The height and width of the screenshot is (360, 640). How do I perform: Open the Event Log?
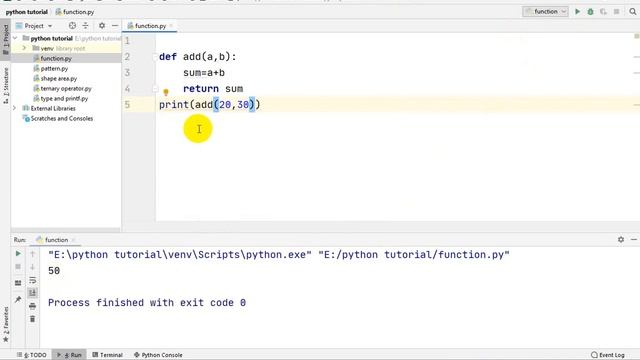point(608,355)
